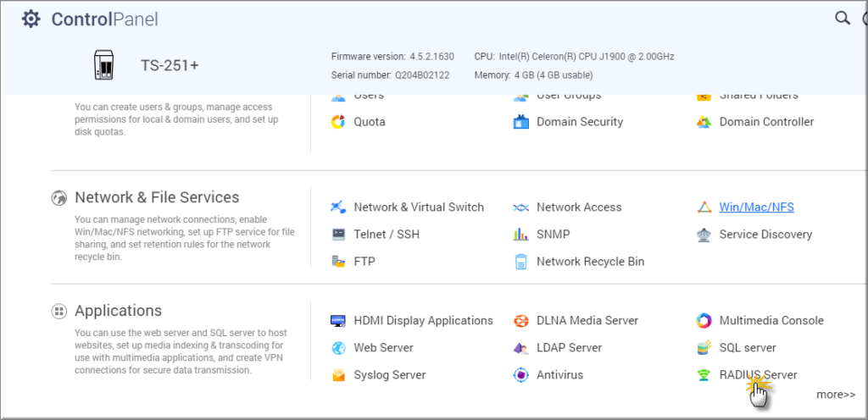Screen dimensions: 868x420
Task: Expand applications list with more>>
Action: point(835,394)
